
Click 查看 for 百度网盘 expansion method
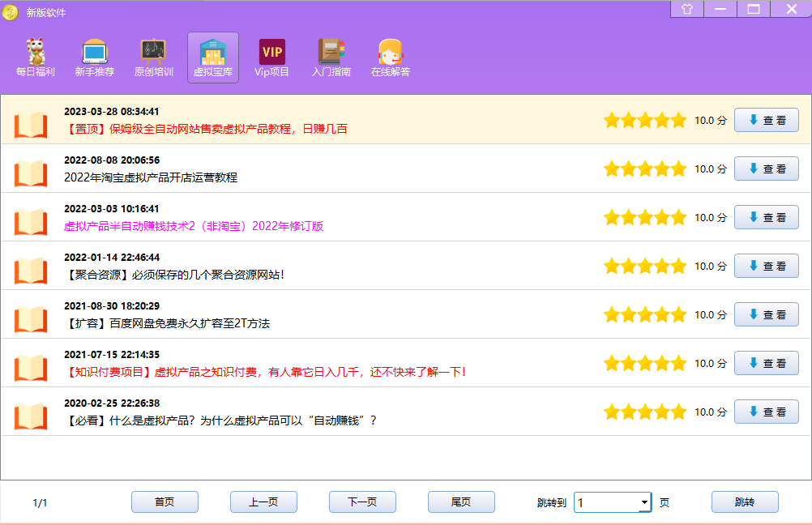click(766, 314)
